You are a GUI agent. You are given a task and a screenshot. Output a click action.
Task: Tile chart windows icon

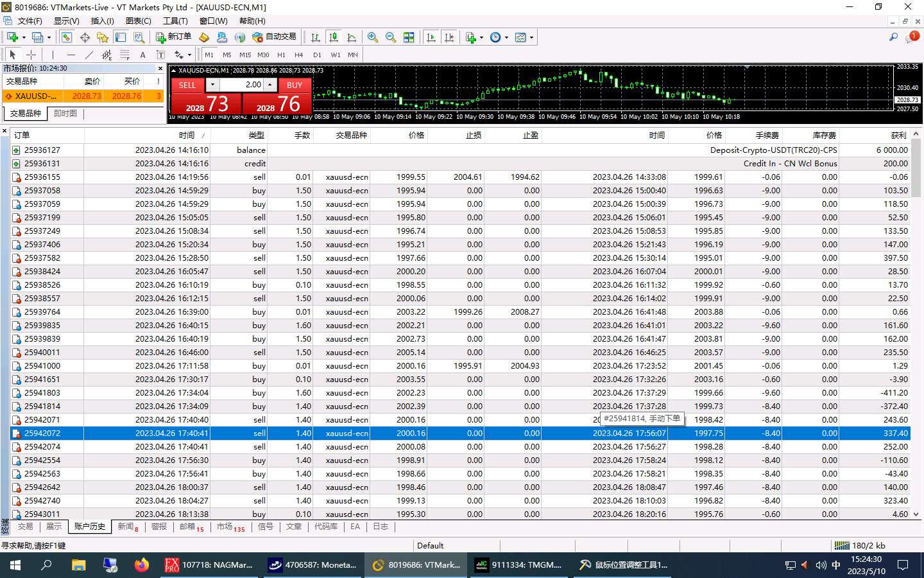click(x=409, y=37)
